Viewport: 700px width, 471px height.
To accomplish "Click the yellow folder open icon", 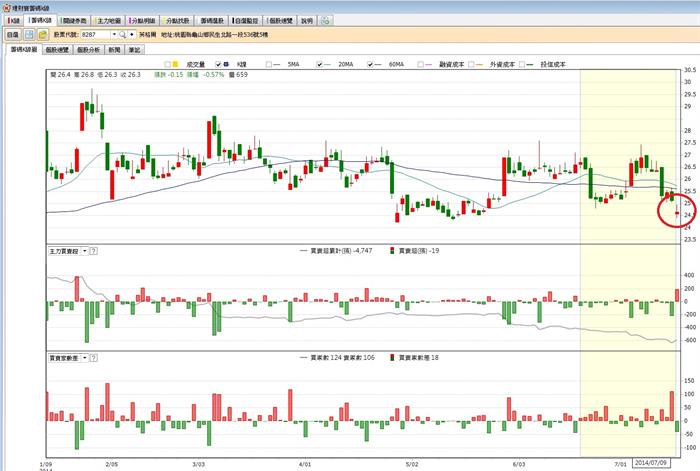I will pyautogui.click(x=43, y=34).
